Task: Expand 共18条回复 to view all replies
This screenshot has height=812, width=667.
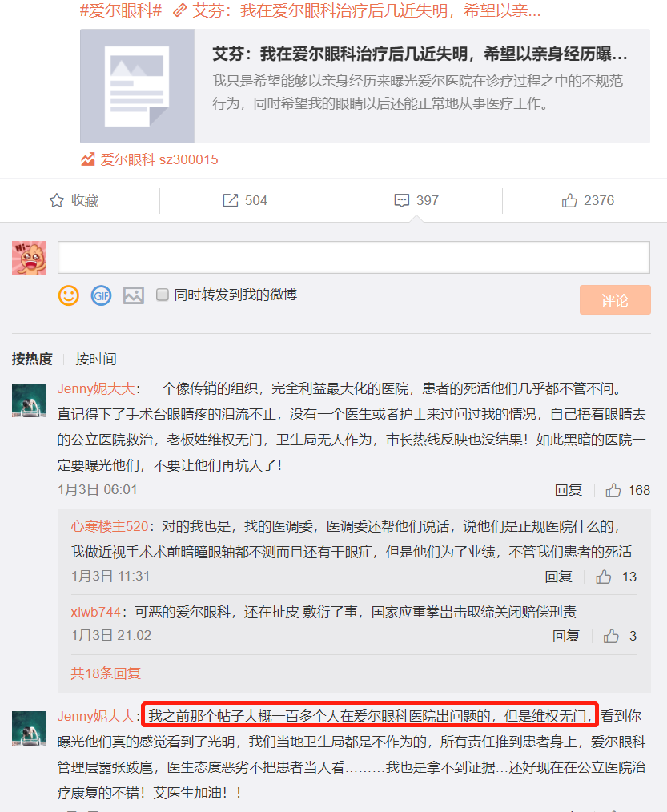Action: click(106, 673)
